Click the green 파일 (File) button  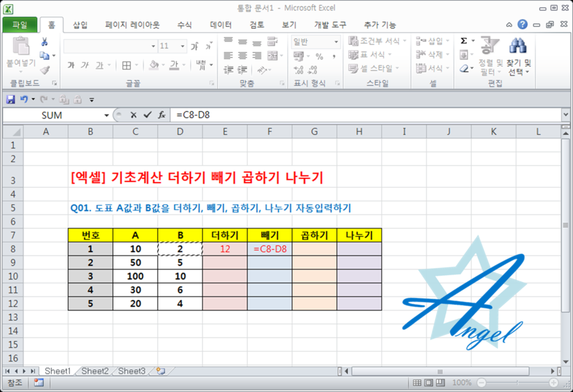(19, 25)
